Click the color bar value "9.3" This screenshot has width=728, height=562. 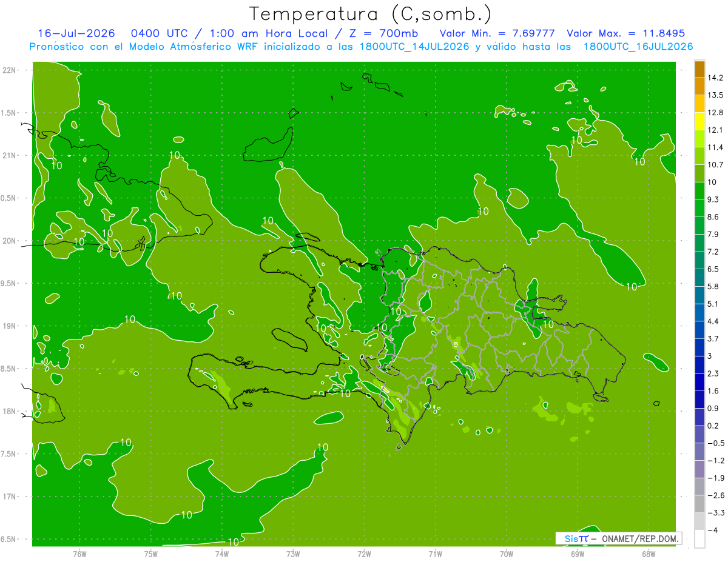[x=714, y=199]
